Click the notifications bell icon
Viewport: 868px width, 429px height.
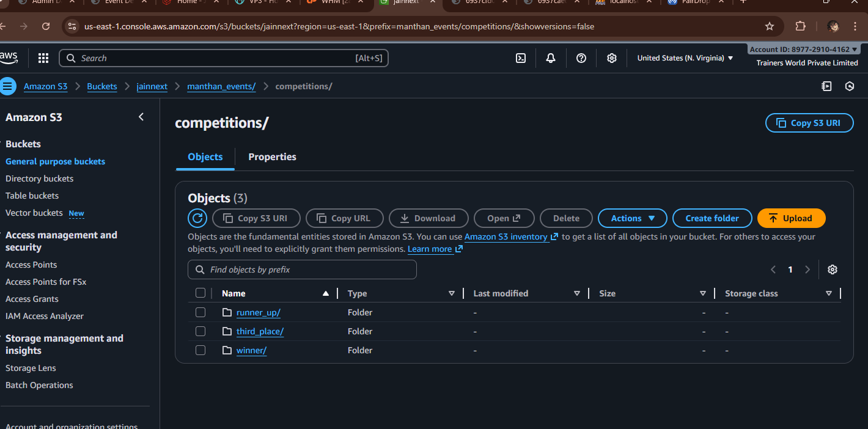[x=551, y=58]
